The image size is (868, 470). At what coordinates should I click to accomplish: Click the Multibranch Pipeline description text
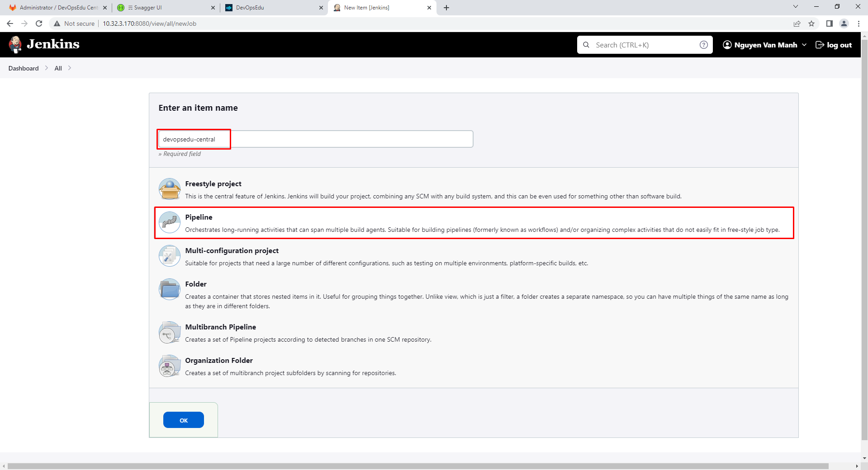click(x=308, y=339)
